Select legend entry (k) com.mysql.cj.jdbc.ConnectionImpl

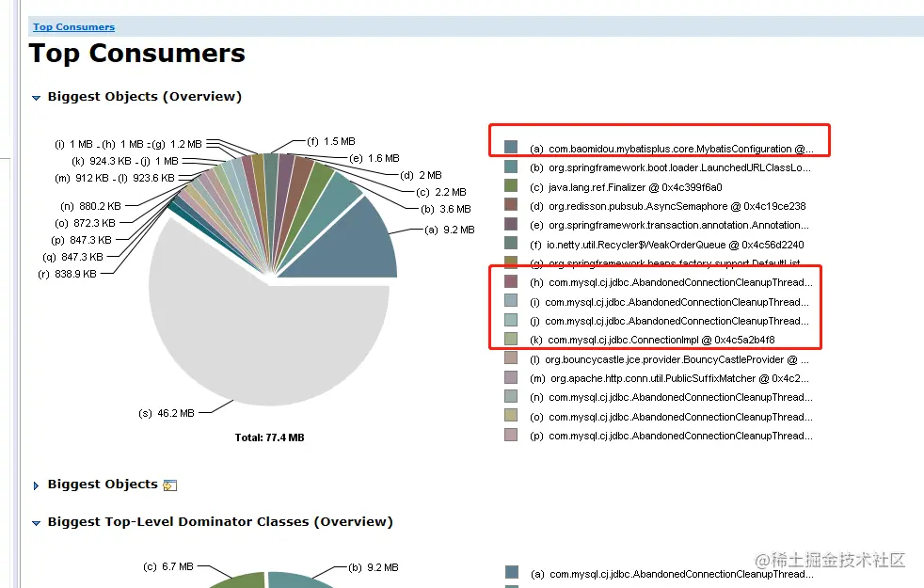coord(652,340)
